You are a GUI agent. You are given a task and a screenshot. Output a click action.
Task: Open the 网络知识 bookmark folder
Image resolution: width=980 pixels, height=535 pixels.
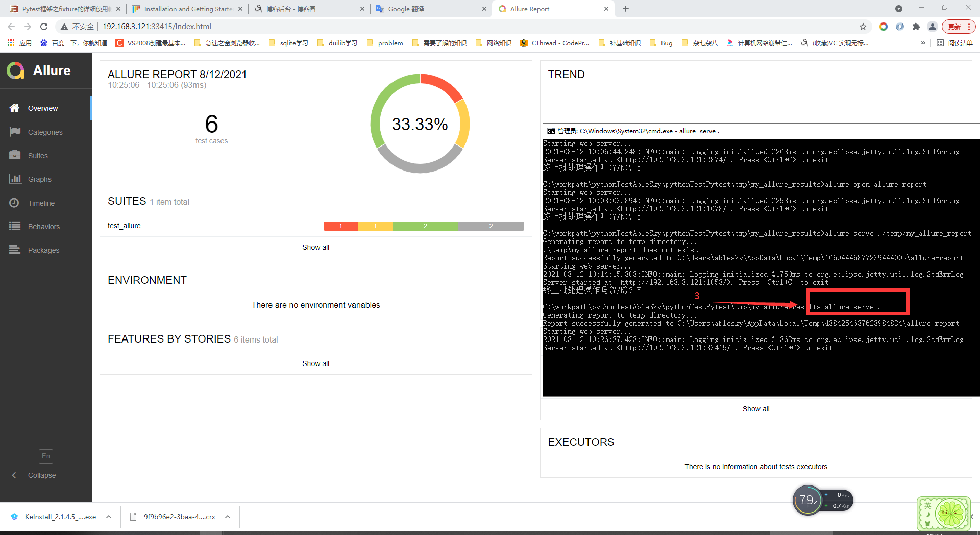pos(493,43)
